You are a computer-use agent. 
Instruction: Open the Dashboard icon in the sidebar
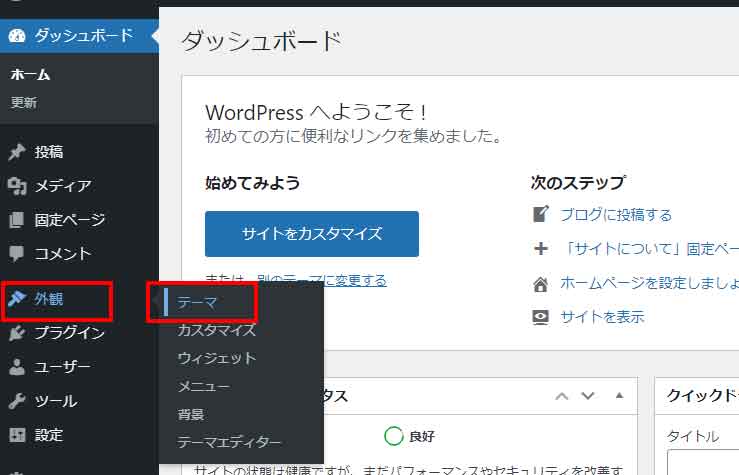pos(17,36)
